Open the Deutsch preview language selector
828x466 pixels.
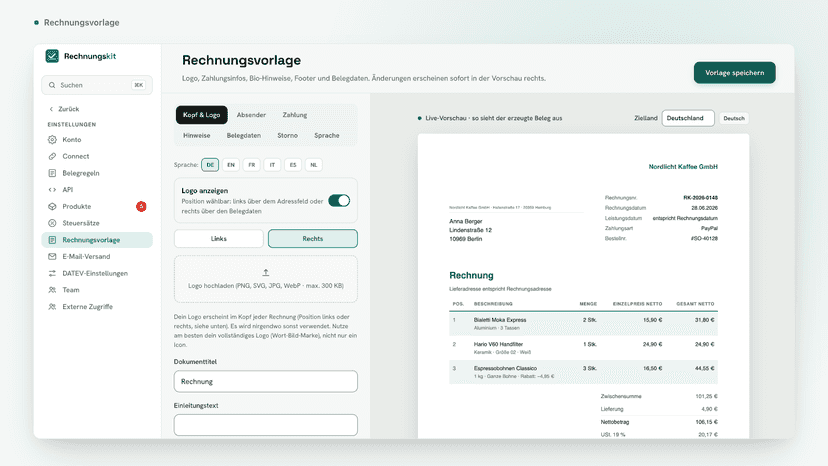coord(734,118)
